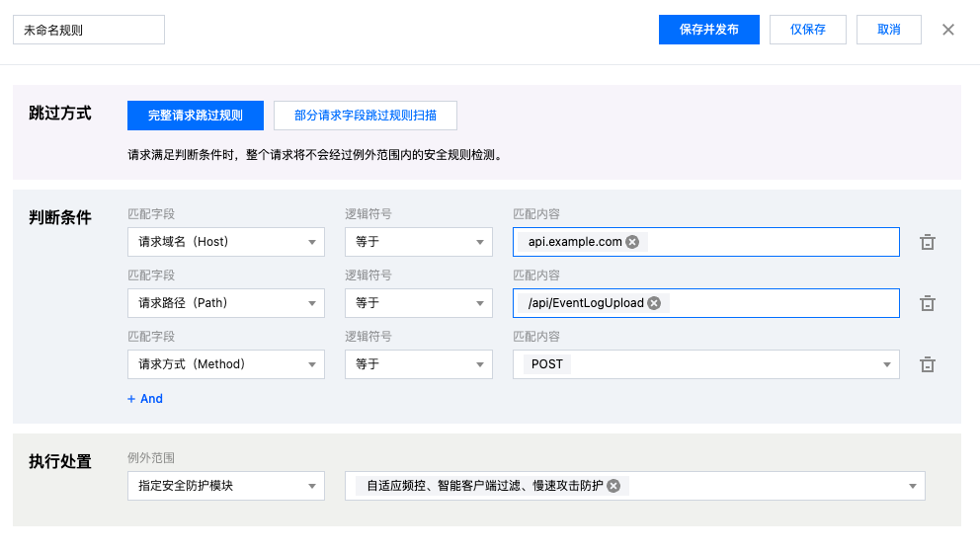The height and width of the screenshot is (551, 980).
Task: Click 保存并发布 to save and publish
Action: pyautogui.click(x=708, y=30)
